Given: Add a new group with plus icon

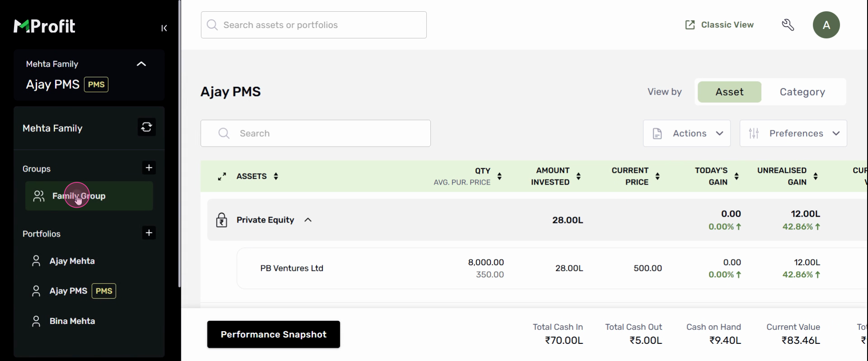Looking at the screenshot, I should [x=149, y=168].
